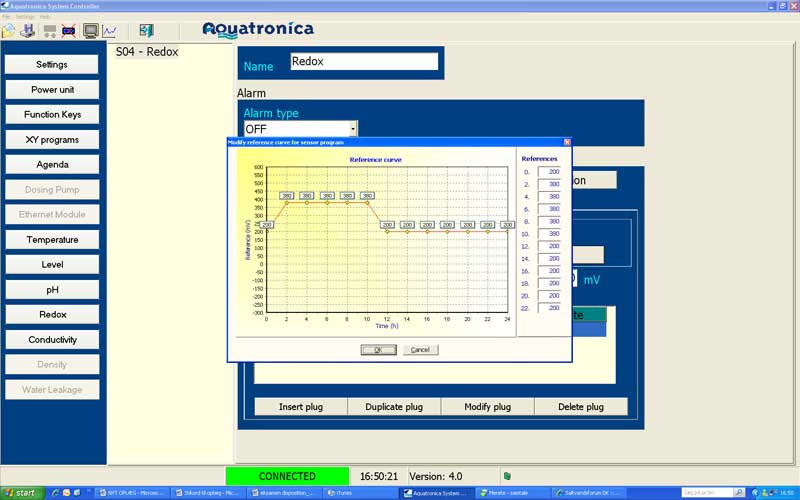Confirm the reference curve with OK
The image size is (800, 500).
(378, 349)
